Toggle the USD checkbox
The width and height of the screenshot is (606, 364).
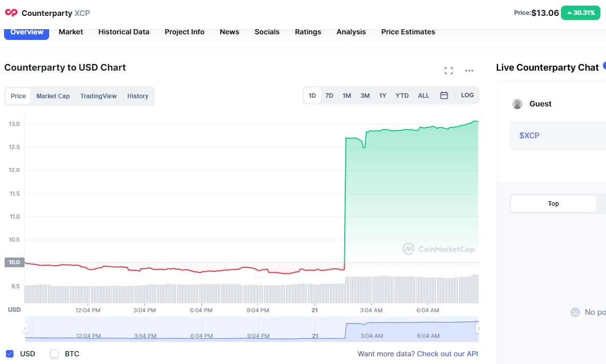click(10, 354)
